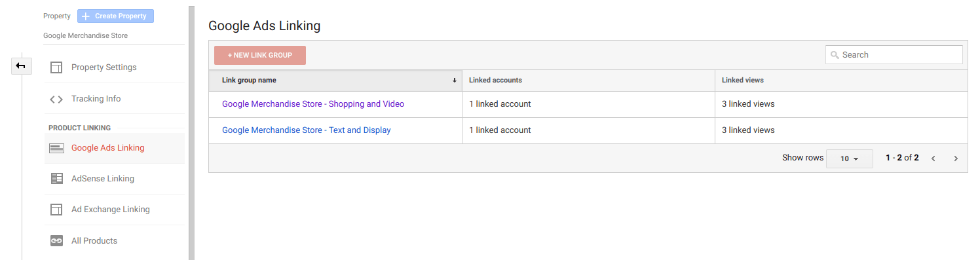980x260 pixels.
Task: Select Google Ads Linking in the sidebar
Action: coord(115,148)
